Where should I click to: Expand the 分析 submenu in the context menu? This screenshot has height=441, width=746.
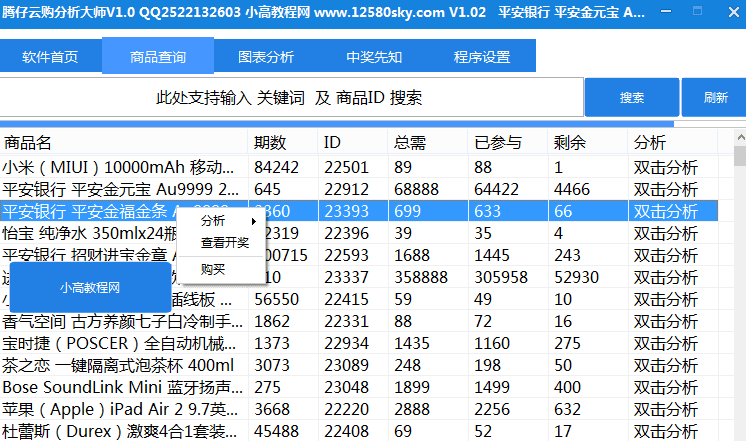point(221,221)
